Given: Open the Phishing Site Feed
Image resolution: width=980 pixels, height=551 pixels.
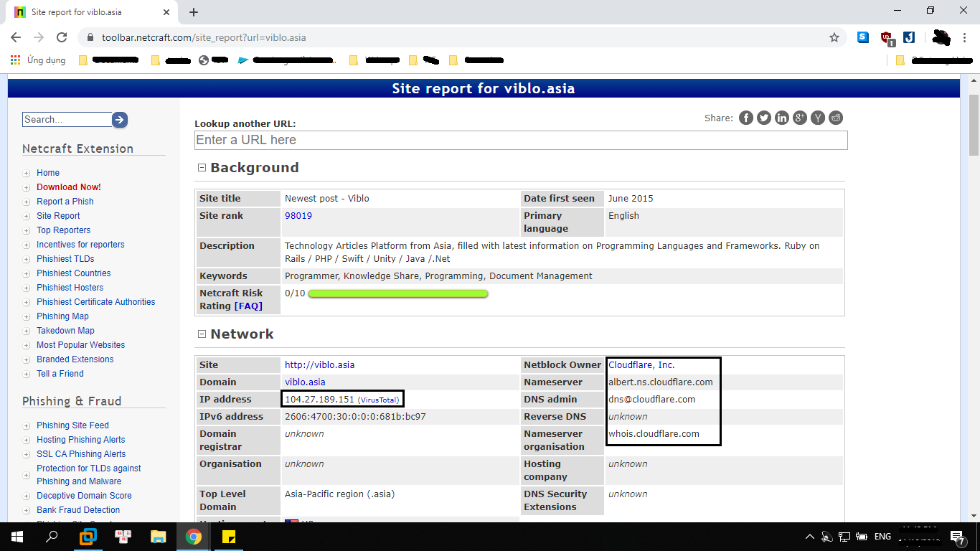Looking at the screenshot, I should 73,425.
